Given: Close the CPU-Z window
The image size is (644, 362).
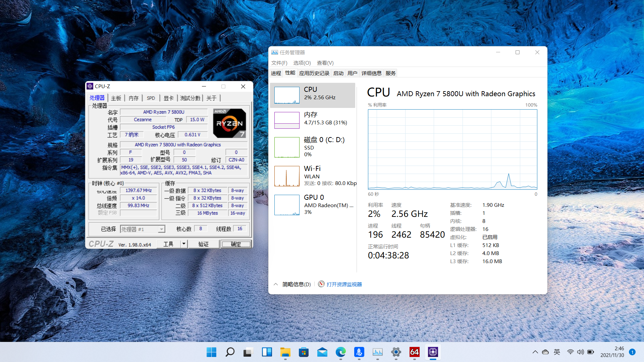Looking at the screenshot, I should (243, 86).
